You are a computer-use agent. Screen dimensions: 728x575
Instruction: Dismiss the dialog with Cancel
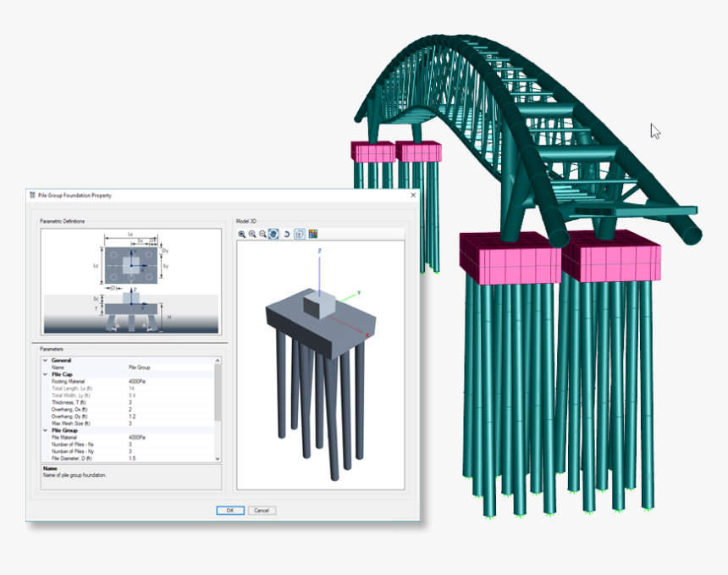point(263,510)
